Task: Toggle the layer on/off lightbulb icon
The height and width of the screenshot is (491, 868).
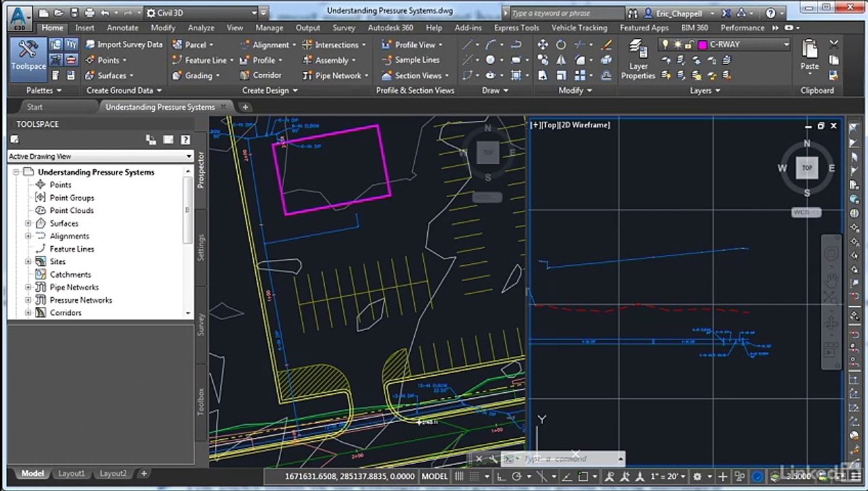Action: [666, 44]
